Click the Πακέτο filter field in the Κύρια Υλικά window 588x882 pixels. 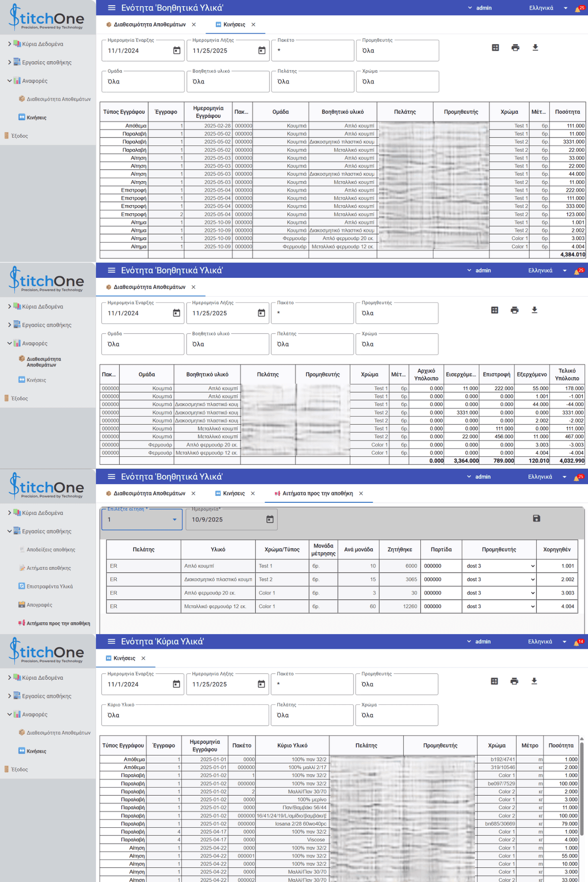(312, 684)
